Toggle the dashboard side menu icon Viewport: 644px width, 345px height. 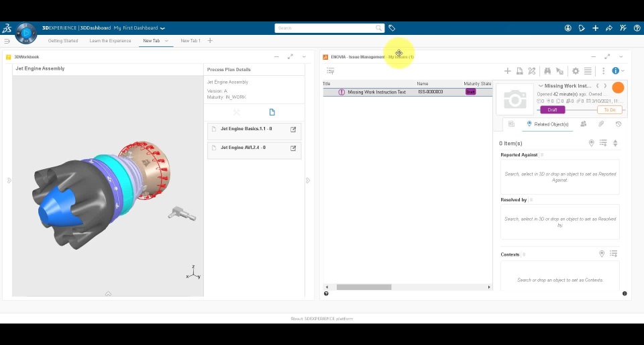7,41
